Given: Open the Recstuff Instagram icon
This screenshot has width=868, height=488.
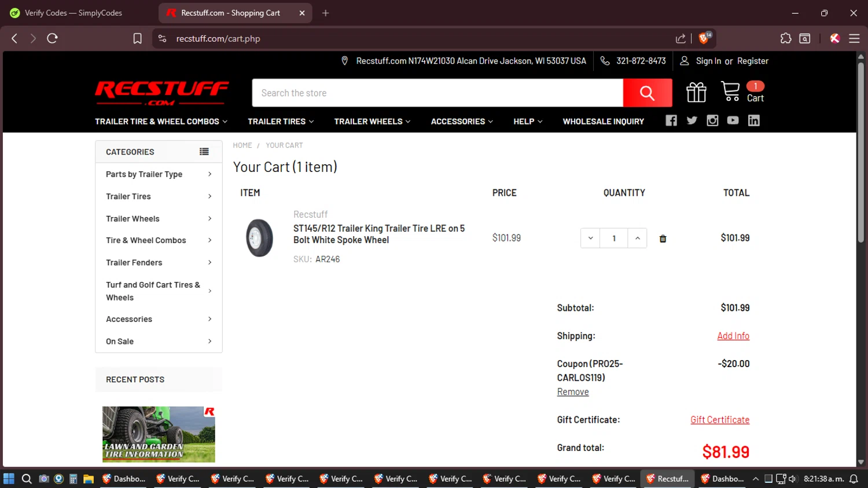Looking at the screenshot, I should pyautogui.click(x=712, y=120).
